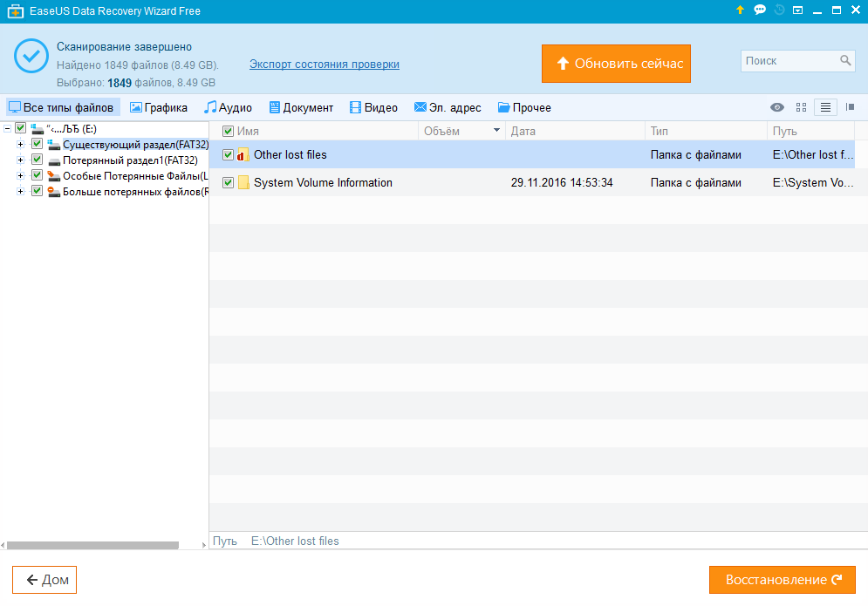
Task: Click the System Volume Information folder icon
Action: (243, 182)
